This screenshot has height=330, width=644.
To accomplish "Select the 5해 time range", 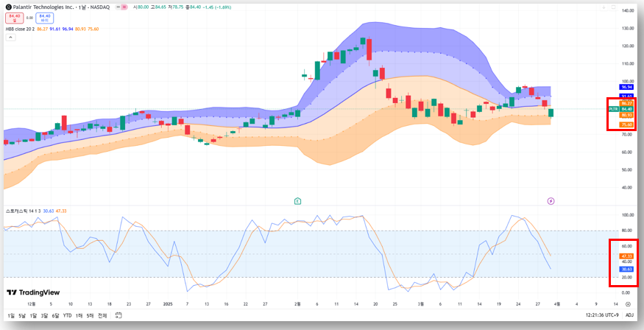I will click(x=91, y=315).
